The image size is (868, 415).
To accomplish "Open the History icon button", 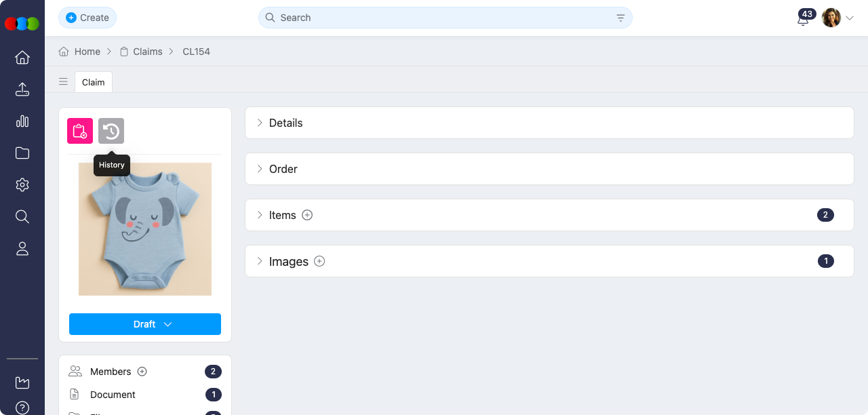I will [111, 131].
